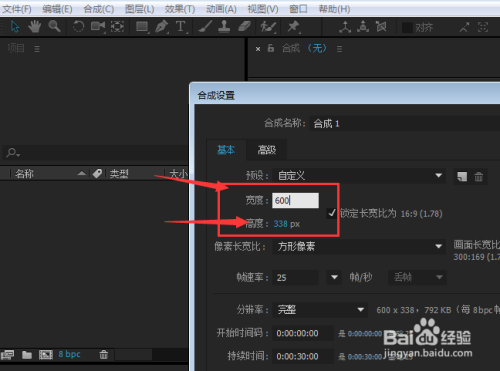Select the Rectangle shape tool

(142, 27)
